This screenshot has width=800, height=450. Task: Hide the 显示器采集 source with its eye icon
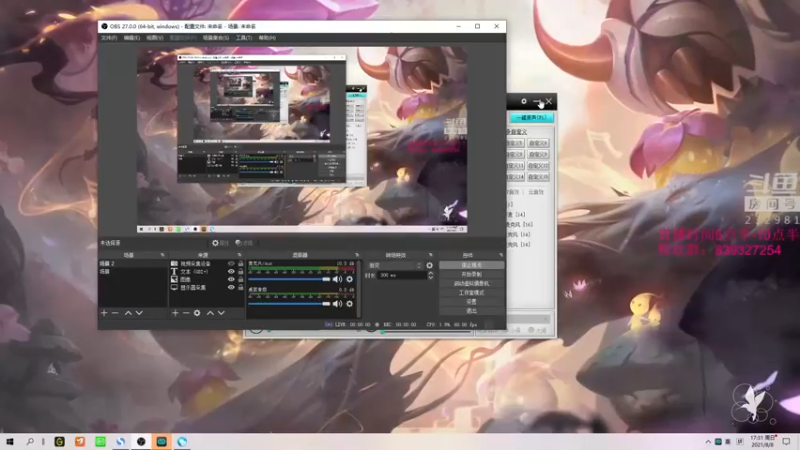[x=231, y=287]
